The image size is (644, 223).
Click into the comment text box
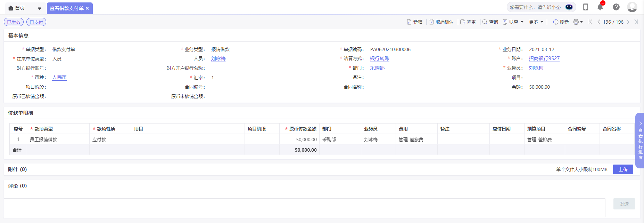pyautogui.click(x=304, y=207)
